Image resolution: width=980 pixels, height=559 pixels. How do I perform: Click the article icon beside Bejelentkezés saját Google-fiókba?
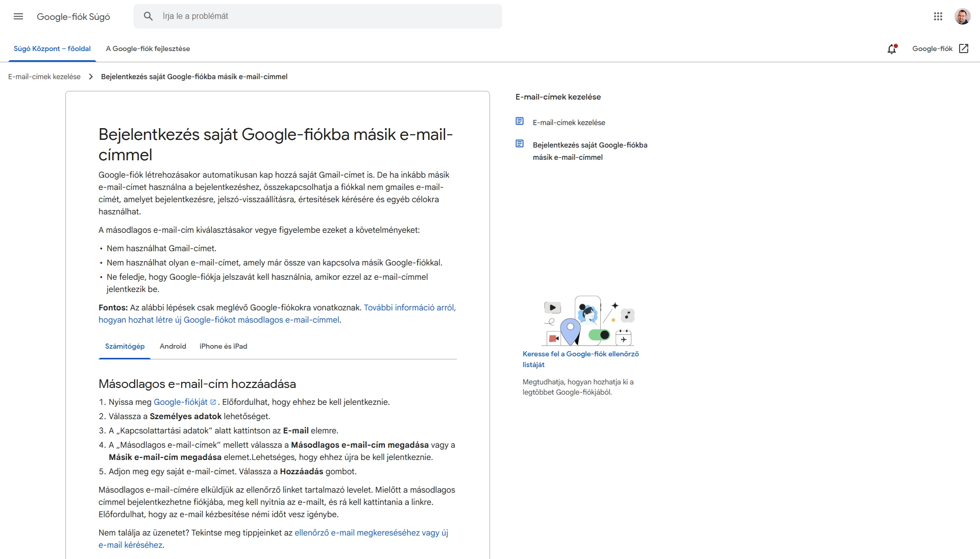[x=520, y=143]
